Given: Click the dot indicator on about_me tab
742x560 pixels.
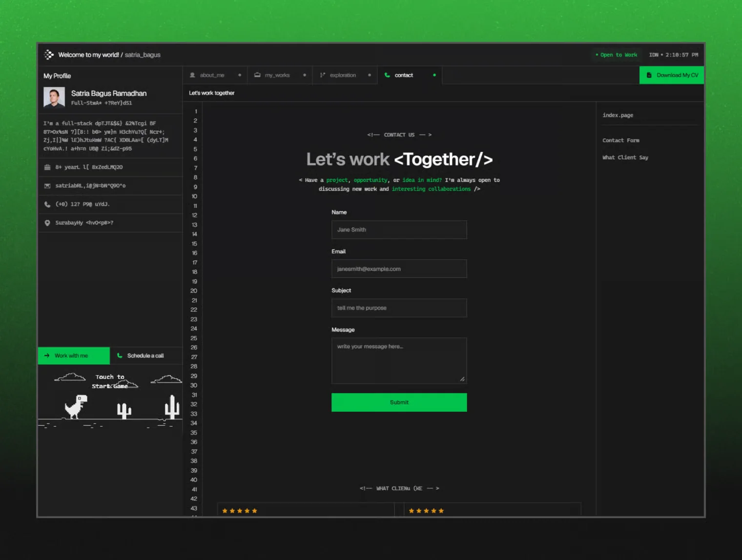Looking at the screenshot, I should coord(240,75).
